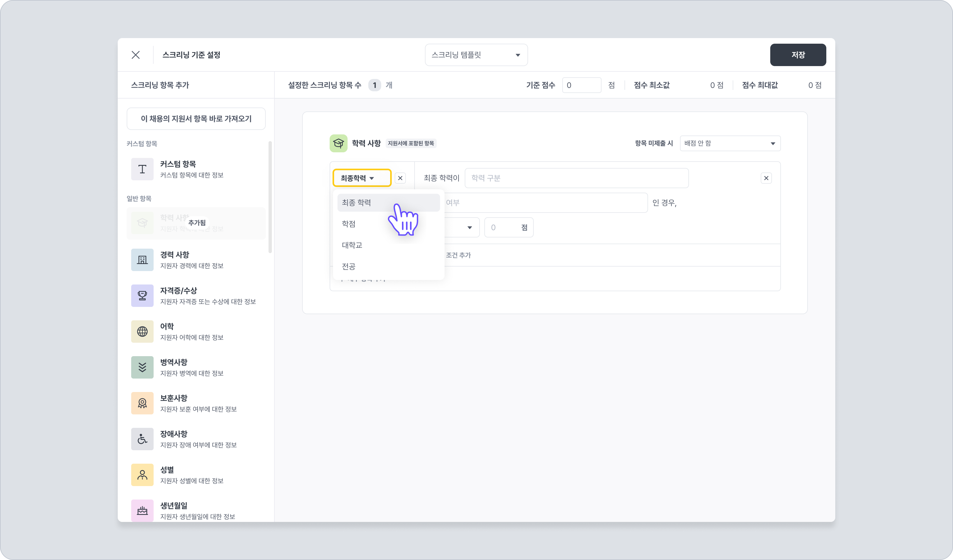Select the 경력 사항 building icon
The width and height of the screenshot is (953, 560).
tap(142, 260)
